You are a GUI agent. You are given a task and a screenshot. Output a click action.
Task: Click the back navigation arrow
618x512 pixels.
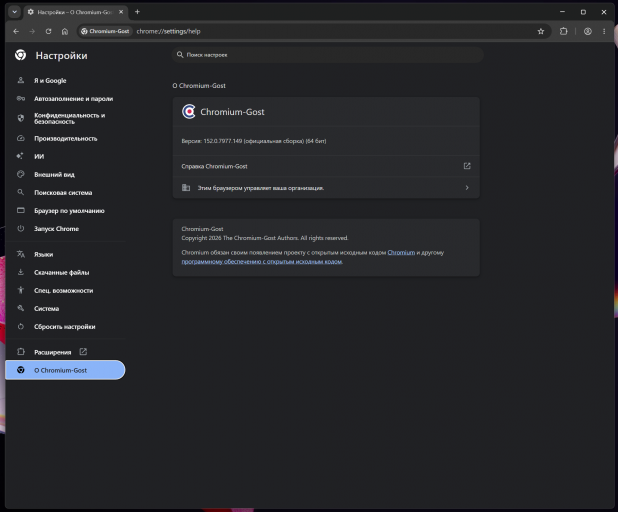[16, 32]
